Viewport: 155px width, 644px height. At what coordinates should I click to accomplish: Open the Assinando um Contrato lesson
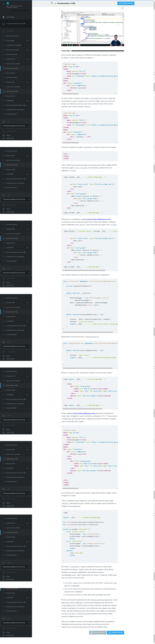point(12,50)
